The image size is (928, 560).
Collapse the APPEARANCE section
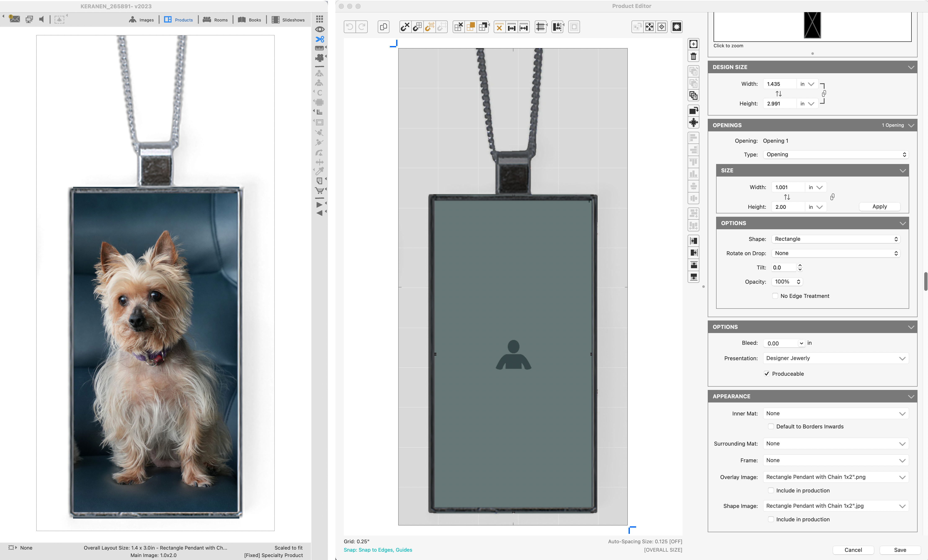pyautogui.click(x=911, y=396)
